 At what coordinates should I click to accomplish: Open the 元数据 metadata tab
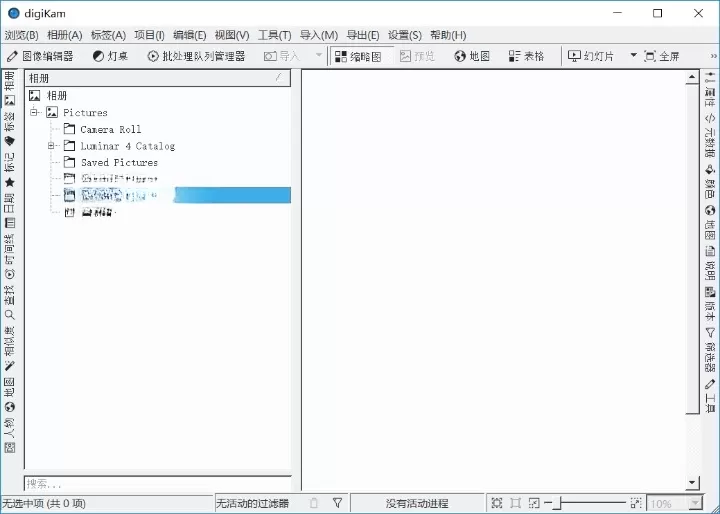[710, 134]
